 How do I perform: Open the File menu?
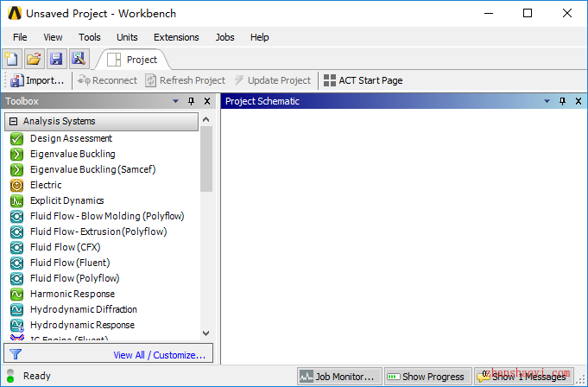(x=20, y=37)
